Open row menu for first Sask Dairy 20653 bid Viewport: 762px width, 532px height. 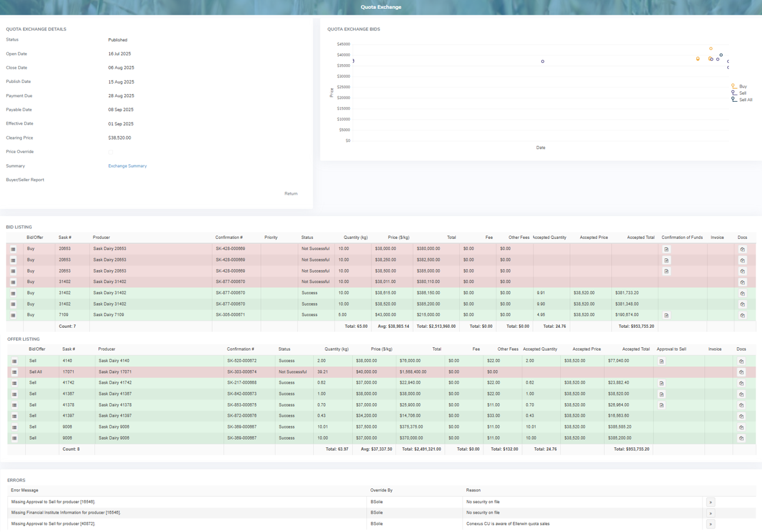(x=13, y=249)
